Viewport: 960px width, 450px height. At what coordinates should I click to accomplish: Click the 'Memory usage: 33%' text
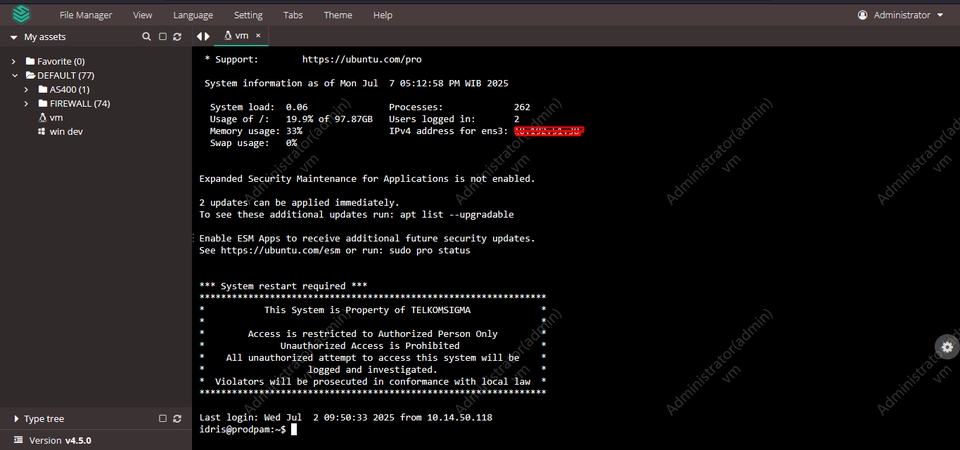click(256, 131)
